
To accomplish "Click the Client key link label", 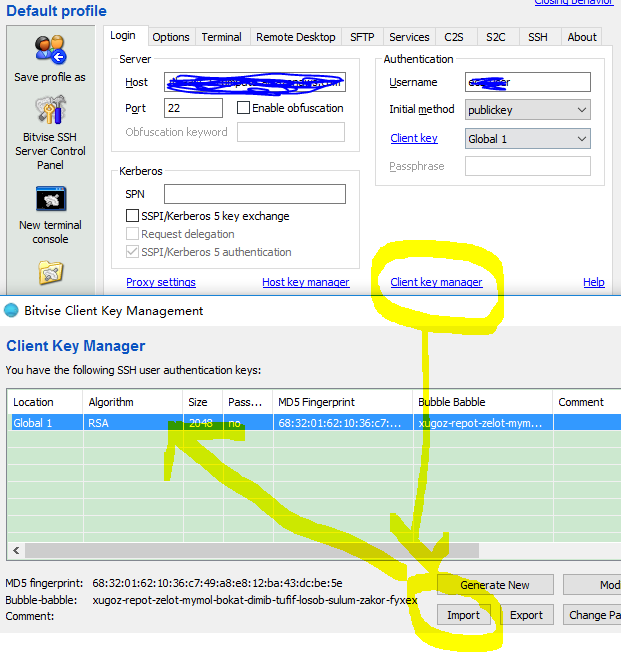I will click(x=414, y=138).
